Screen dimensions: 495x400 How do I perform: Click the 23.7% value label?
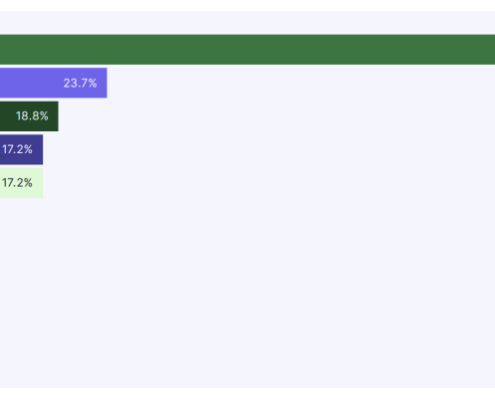pos(80,83)
